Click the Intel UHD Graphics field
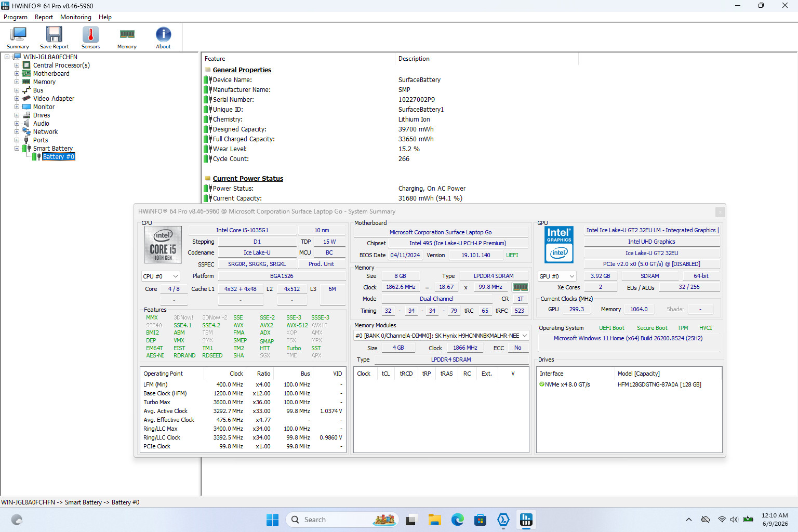 point(651,242)
